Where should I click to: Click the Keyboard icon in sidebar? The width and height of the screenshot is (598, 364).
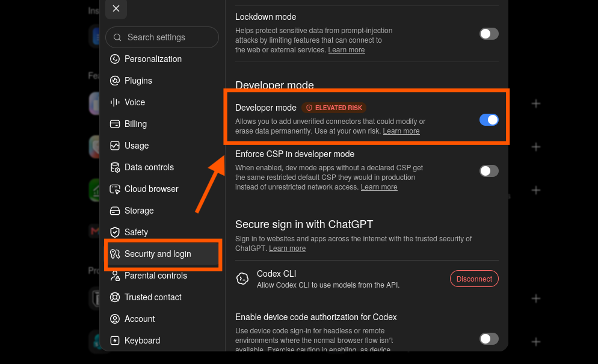pyautogui.click(x=115, y=341)
